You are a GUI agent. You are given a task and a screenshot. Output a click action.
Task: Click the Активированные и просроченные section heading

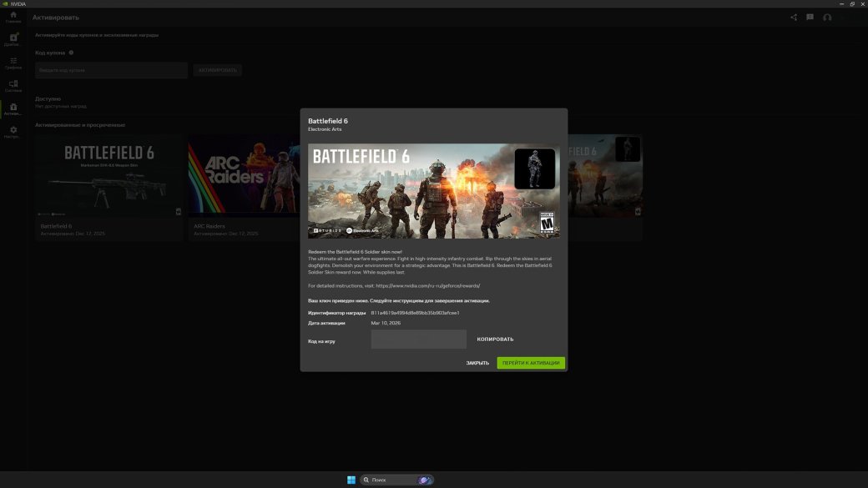[x=80, y=125]
